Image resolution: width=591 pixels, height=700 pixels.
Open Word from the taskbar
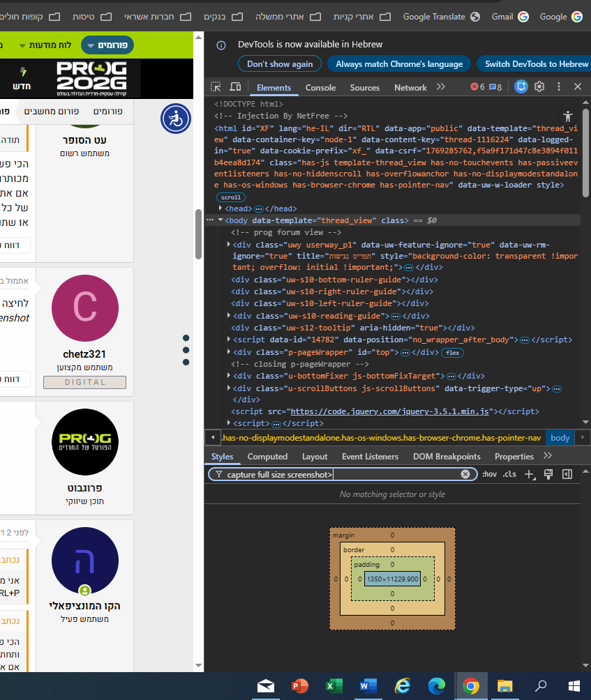pos(368,686)
